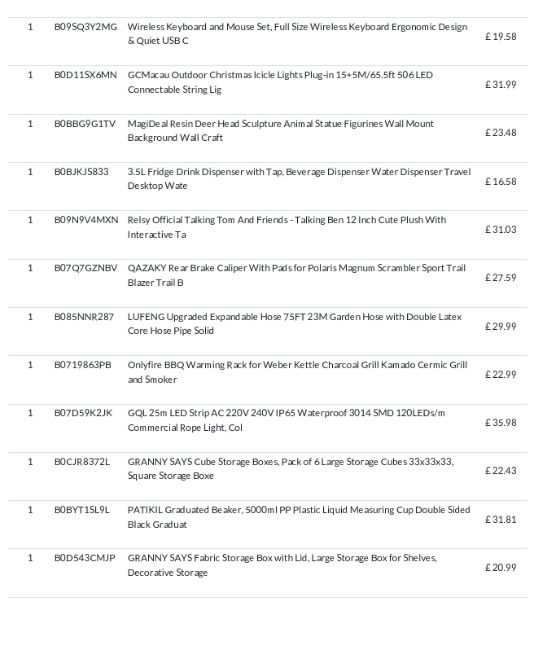The height and width of the screenshot is (650, 534).
Task: Select the B07Q7GZNBV product code
Action: 85,268
